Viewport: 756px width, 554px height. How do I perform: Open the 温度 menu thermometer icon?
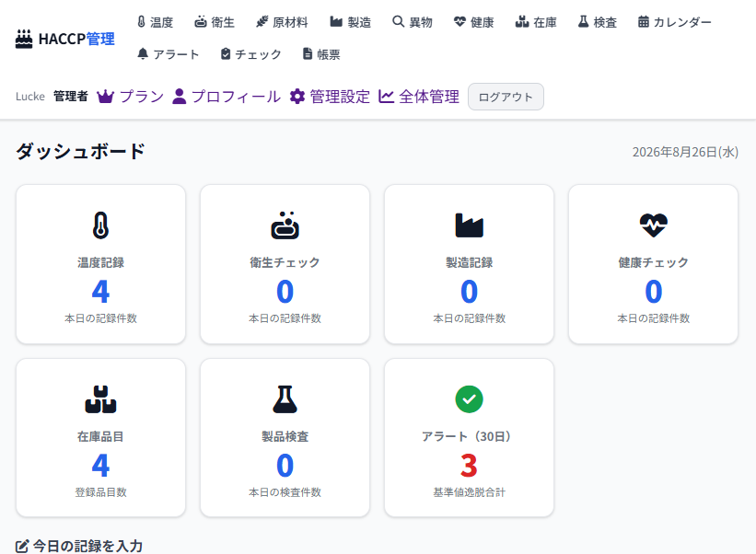click(141, 22)
